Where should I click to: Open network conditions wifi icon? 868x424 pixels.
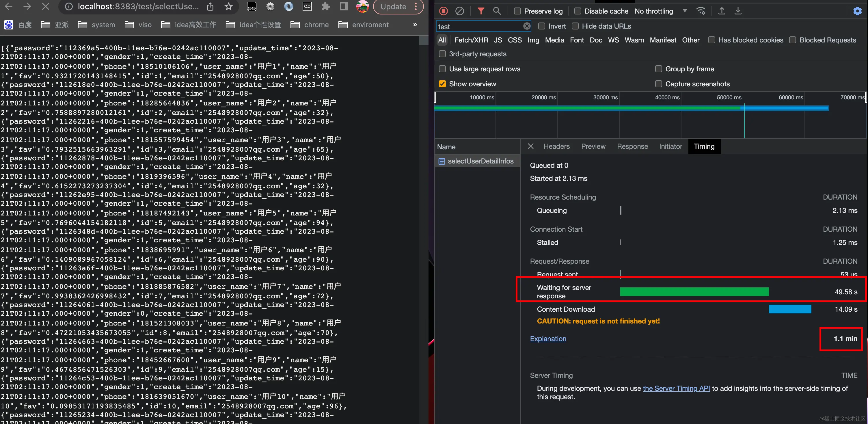click(x=701, y=11)
